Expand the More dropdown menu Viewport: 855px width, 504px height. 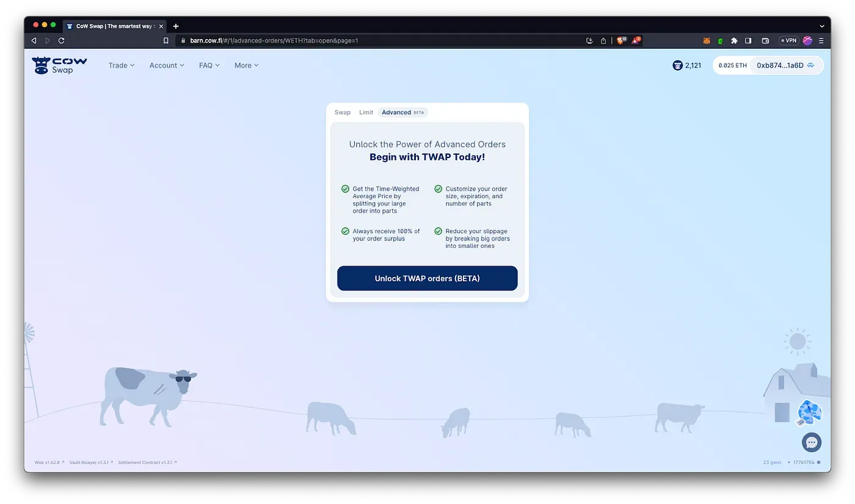(247, 65)
